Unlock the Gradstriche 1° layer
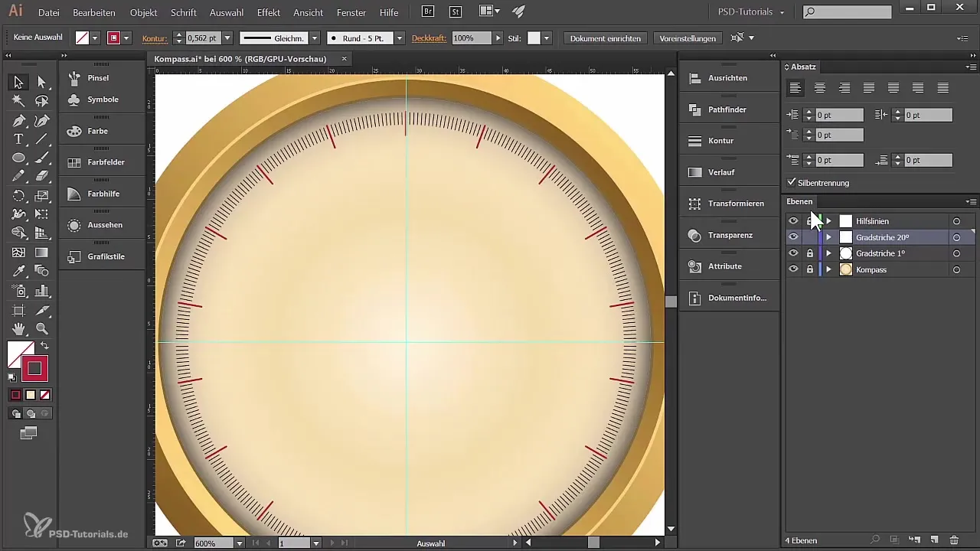 tap(810, 253)
